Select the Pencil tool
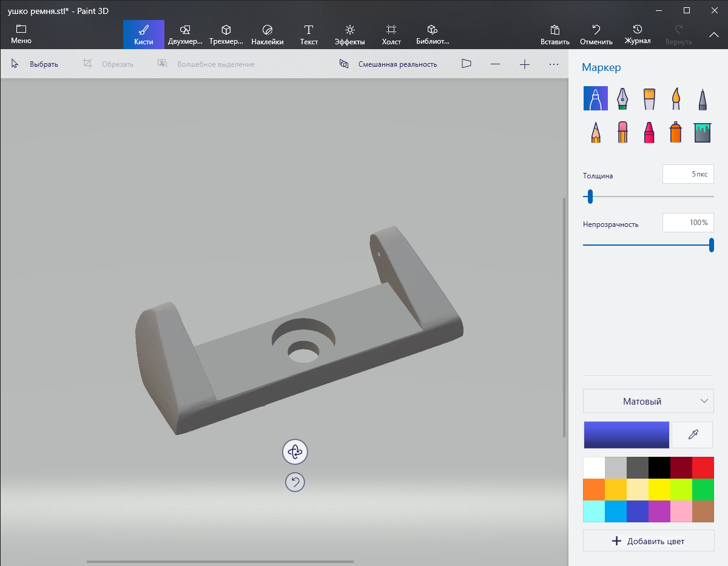 [x=596, y=132]
